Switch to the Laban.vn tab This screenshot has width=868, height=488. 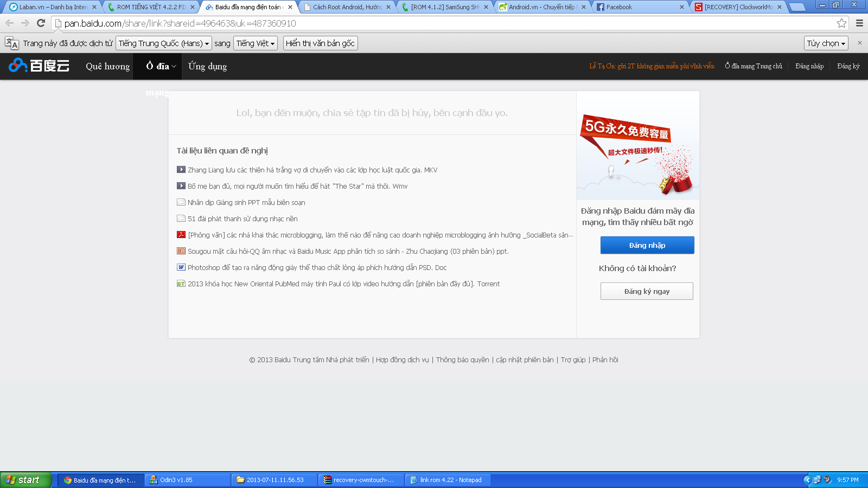coord(53,7)
